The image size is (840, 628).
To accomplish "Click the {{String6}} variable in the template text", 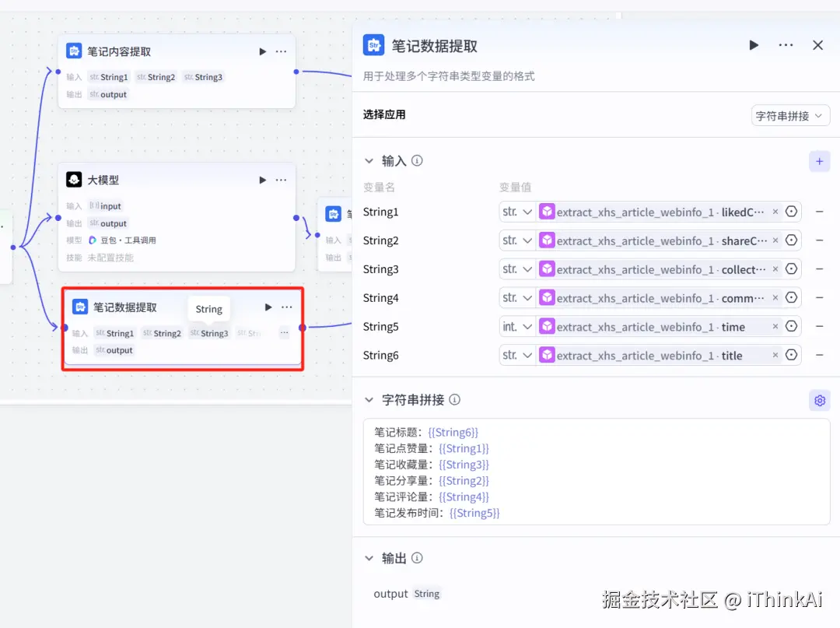I will (453, 432).
